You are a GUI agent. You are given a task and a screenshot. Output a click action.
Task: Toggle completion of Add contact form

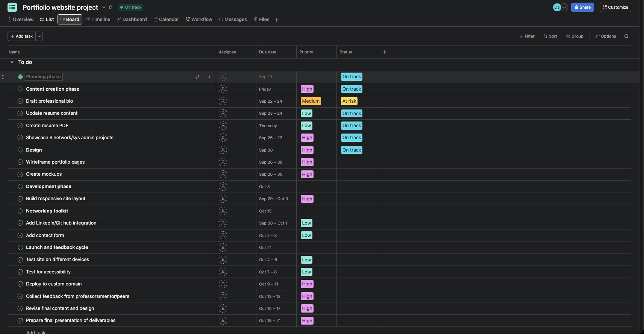tap(20, 235)
